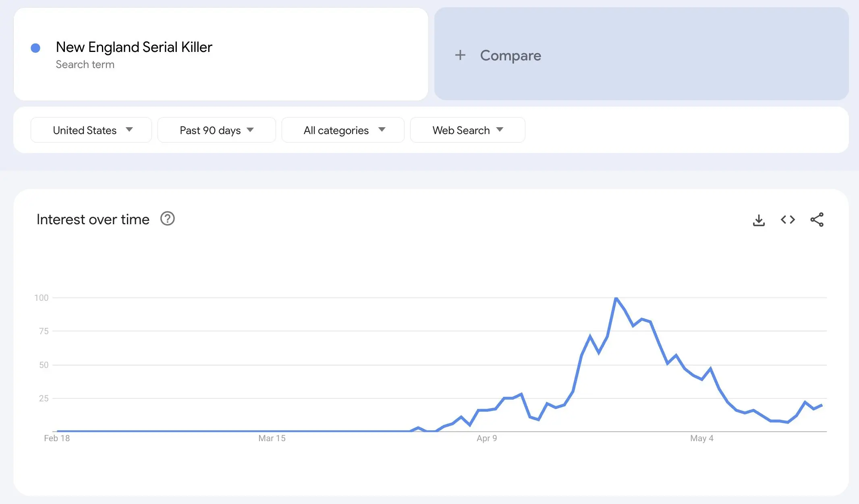Image resolution: width=859 pixels, height=504 pixels.
Task: Click the Mar 15 date label
Action: click(x=272, y=438)
